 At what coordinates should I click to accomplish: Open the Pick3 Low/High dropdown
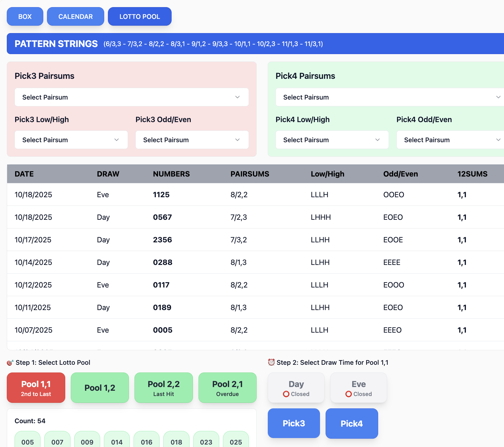click(x=71, y=140)
